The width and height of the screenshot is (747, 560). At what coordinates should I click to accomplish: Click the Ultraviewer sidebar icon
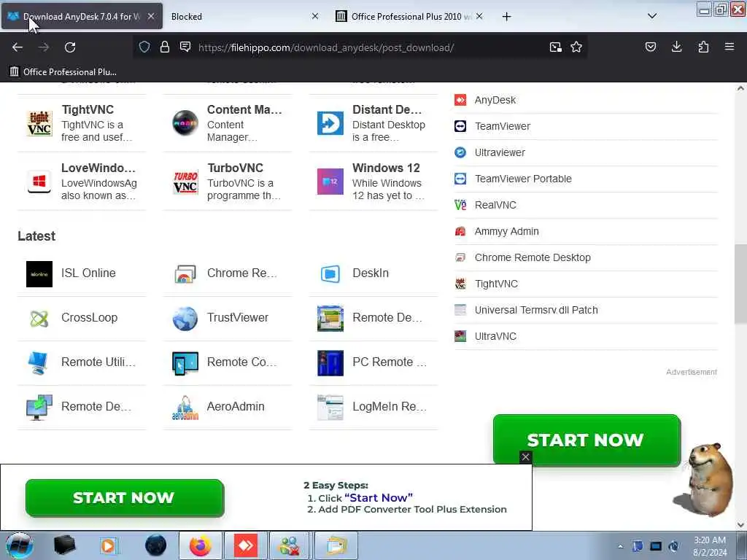click(460, 152)
